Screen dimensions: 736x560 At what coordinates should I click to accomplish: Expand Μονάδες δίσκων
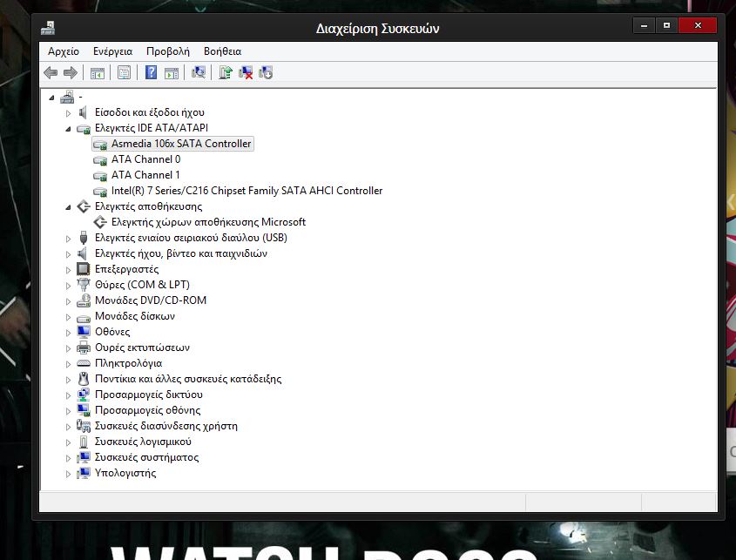click(x=68, y=317)
